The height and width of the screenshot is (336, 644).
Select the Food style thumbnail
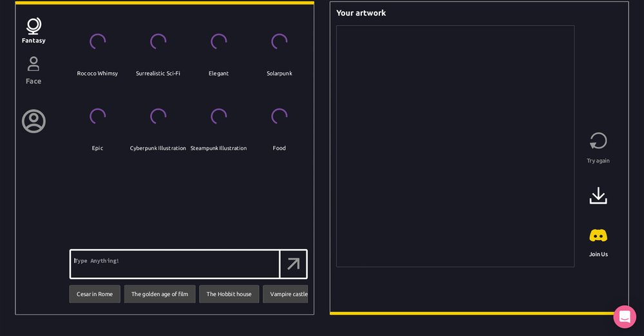(279, 117)
